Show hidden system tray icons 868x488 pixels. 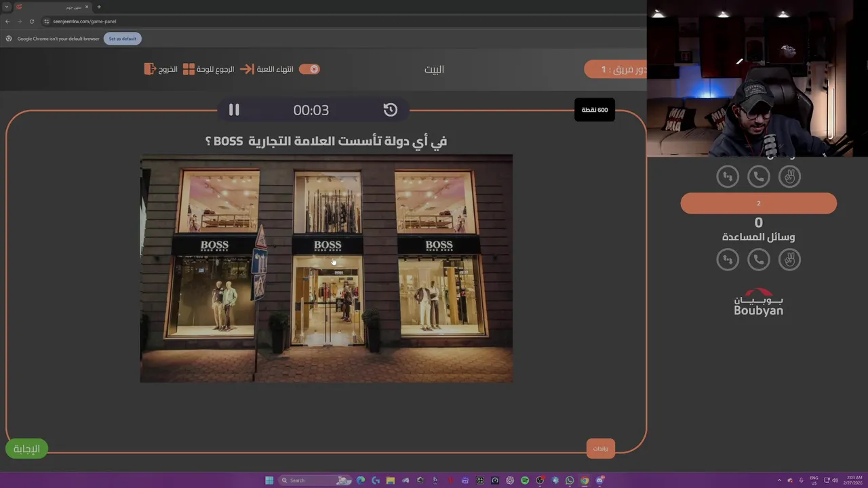click(x=779, y=481)
